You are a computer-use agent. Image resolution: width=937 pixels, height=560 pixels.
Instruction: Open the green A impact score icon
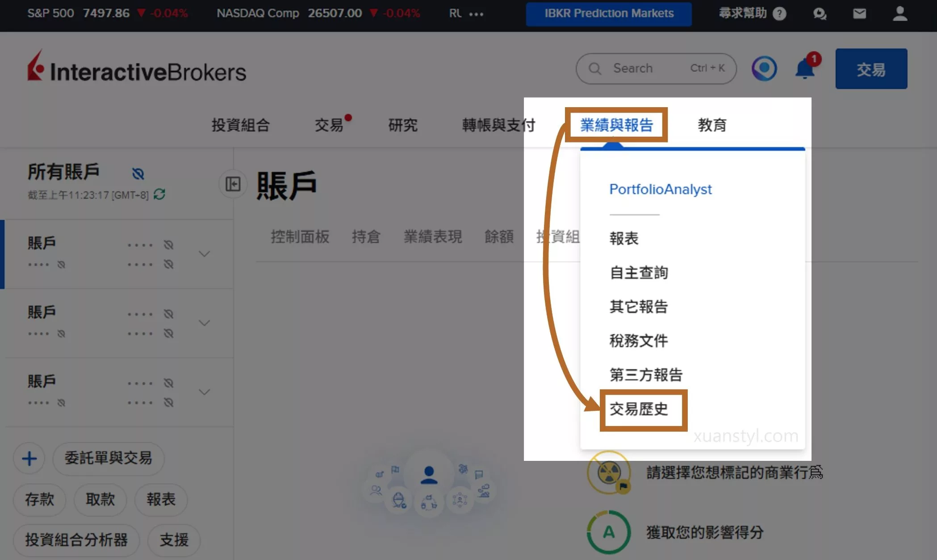click(x=609, y=532)
